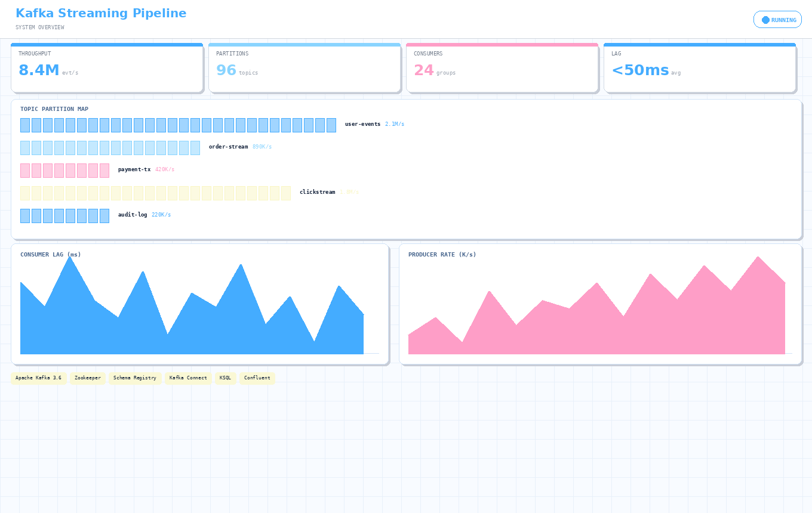Expand the PRODUCER RATE chart panel
This screenshot has width=812, height=513.
tap(601, 303)
